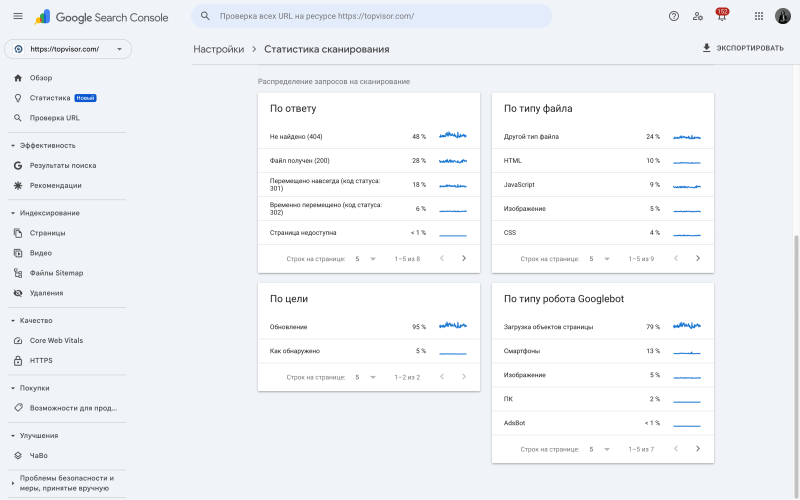Click the help question mark icon
This screenshot has height=500, width=800.
click(673, 16)
